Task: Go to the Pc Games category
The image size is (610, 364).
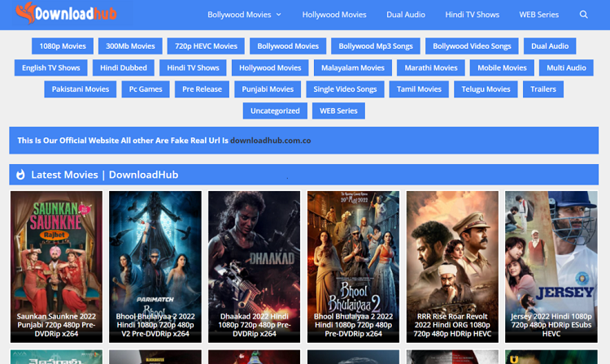Action: tap(146, 89)
